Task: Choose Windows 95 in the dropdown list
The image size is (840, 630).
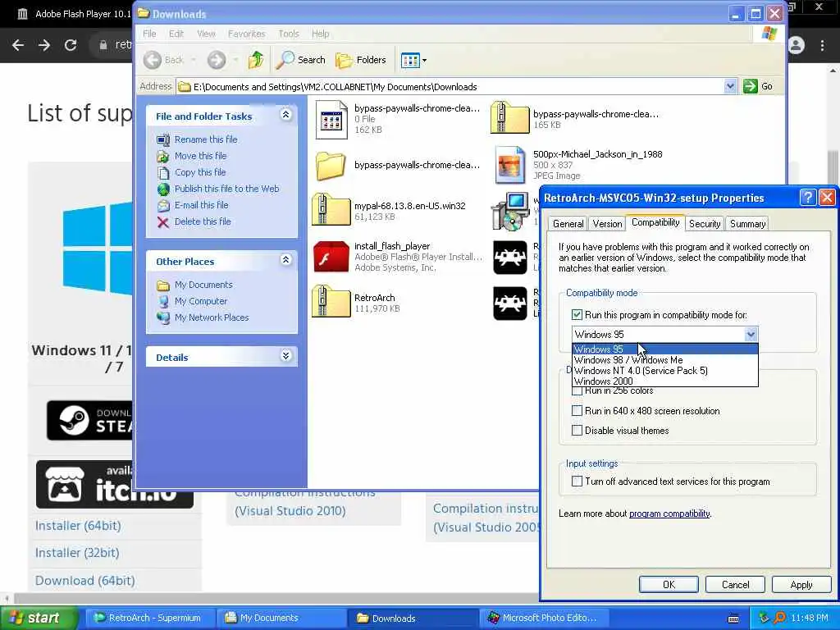Action: [x=664, y=349]
